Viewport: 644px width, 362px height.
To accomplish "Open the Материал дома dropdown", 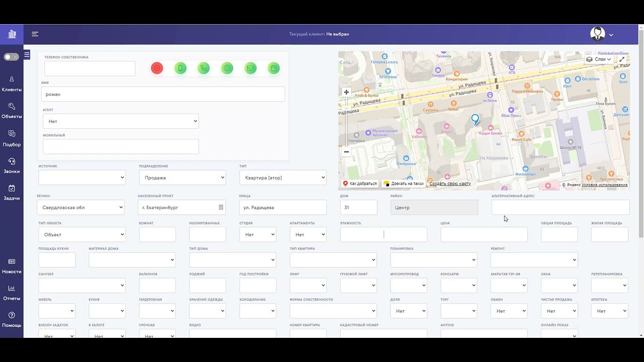I will point(132,260).
